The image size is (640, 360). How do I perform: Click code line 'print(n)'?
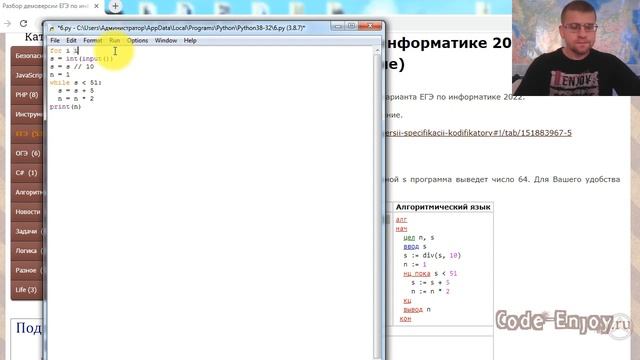(x=65, y=107)
